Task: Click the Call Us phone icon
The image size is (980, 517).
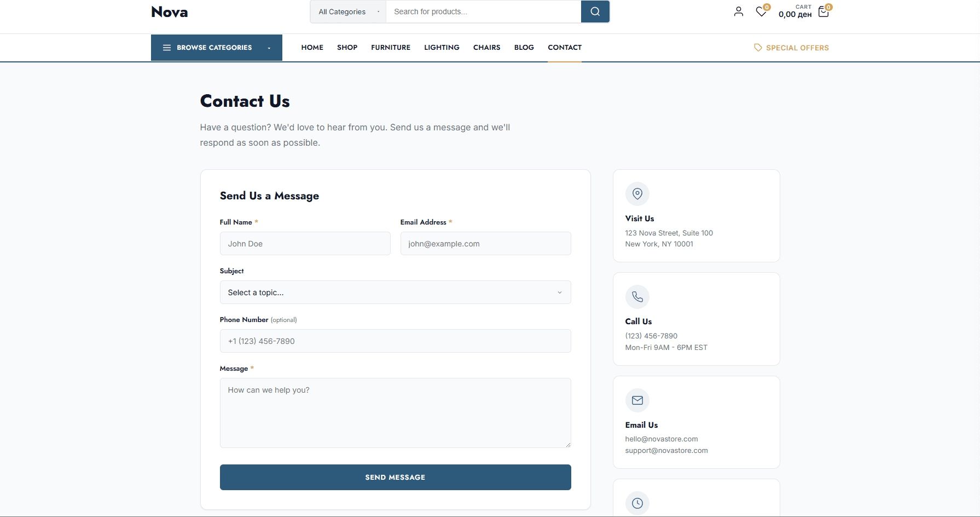Action: pos(637,296)
